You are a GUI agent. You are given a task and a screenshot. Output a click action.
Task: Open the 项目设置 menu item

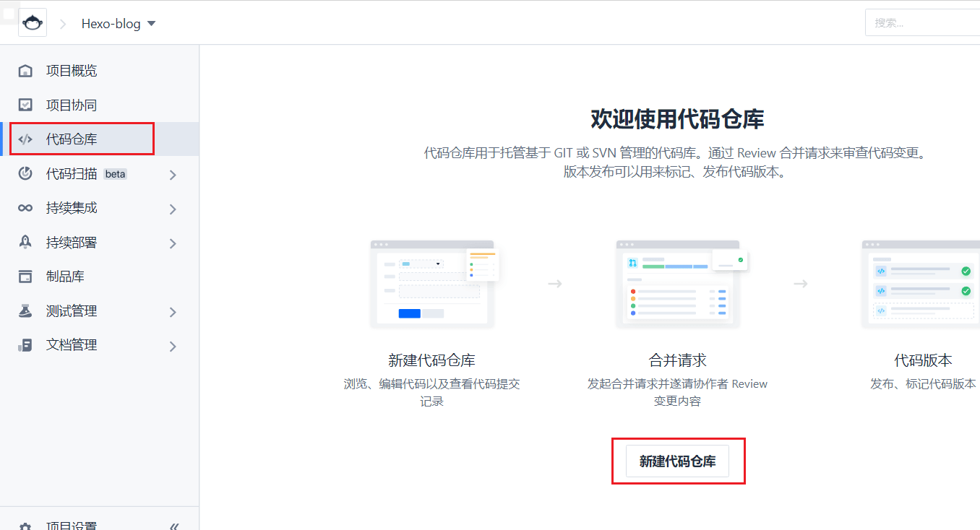coord(72,526)
